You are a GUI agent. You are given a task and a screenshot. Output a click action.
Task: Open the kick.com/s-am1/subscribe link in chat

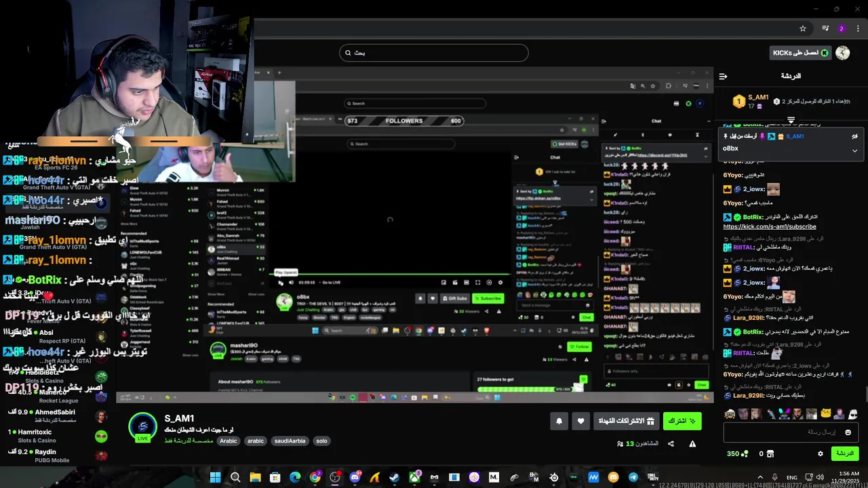(770, 227)
